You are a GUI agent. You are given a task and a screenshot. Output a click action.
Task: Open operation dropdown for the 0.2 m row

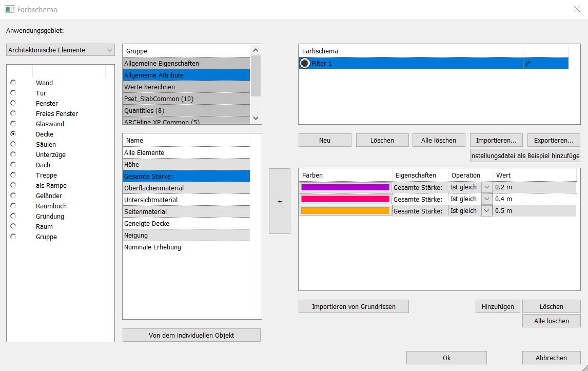click(486, 187)
